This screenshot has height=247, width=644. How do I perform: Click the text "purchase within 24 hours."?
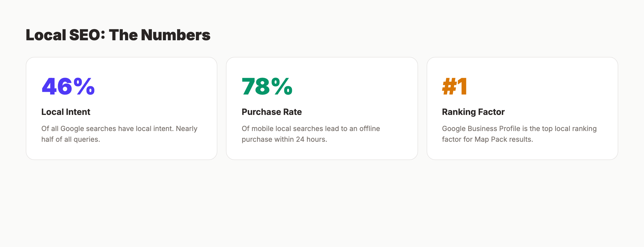(x=284, y=139)
